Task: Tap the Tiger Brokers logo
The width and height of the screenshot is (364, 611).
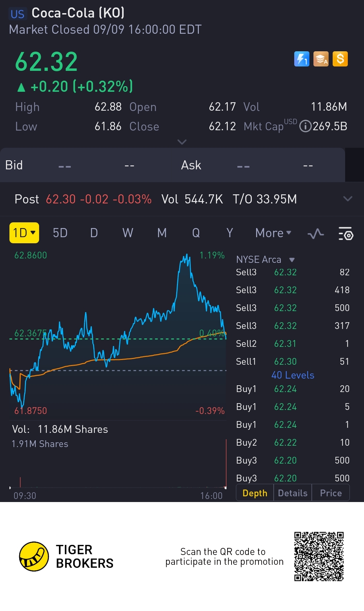Action: tap(34, 556)
